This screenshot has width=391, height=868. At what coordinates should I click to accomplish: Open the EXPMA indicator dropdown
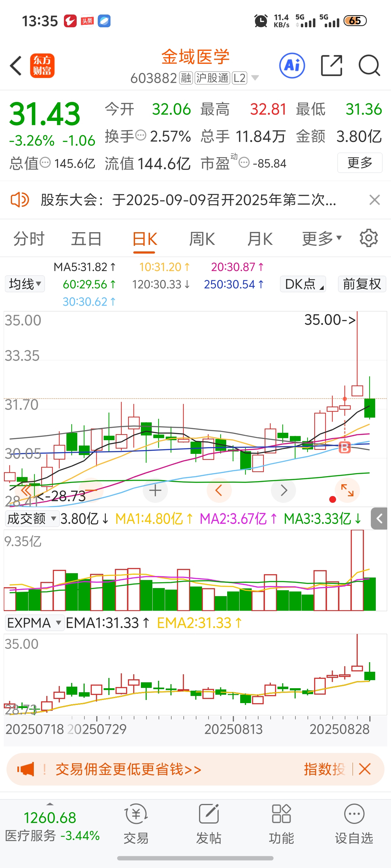point(34,623)
